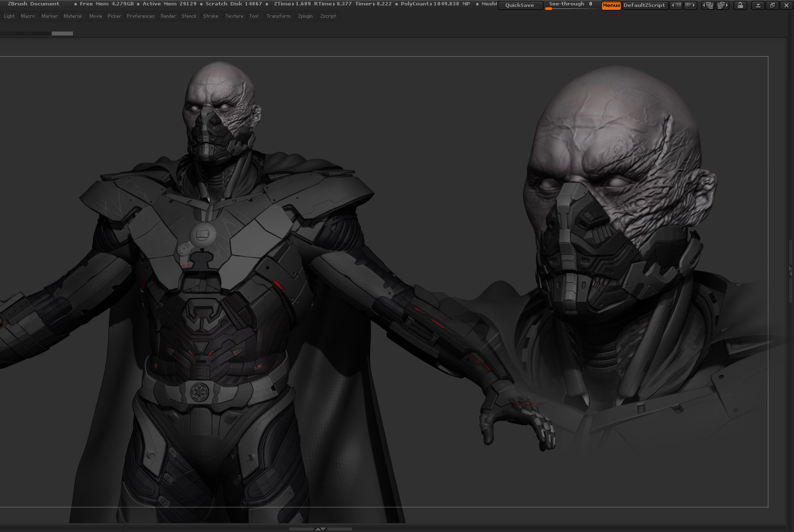Image resolution: width=794 pixels, height=532 pixels.
Task: Select the scroll document right icon
Action: coord(690,5)
